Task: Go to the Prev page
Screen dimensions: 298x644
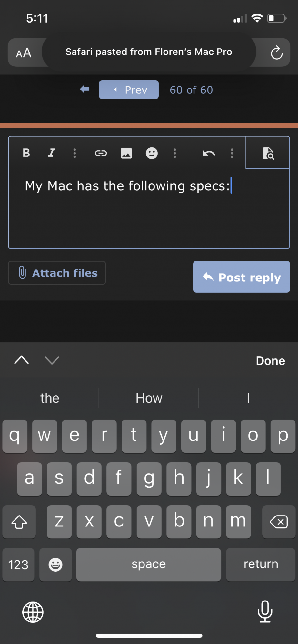Action: pyautogui.click(x=129, y=90)
